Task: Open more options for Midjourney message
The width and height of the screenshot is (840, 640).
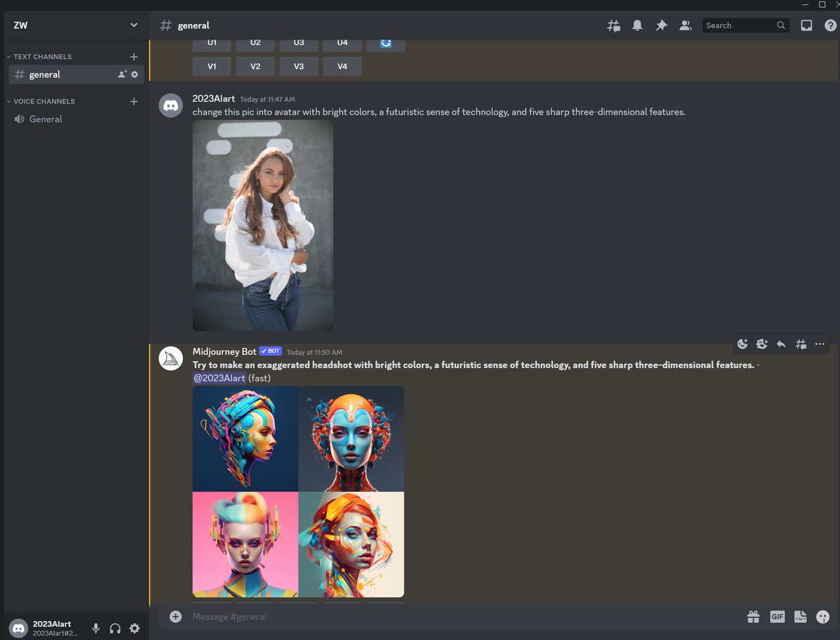Action: (820, 344)
